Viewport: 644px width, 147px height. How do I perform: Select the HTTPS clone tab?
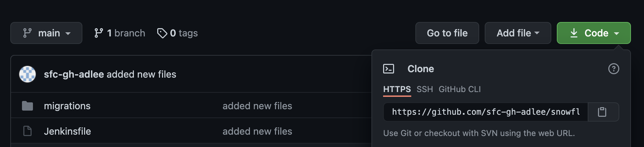point(397,89)
